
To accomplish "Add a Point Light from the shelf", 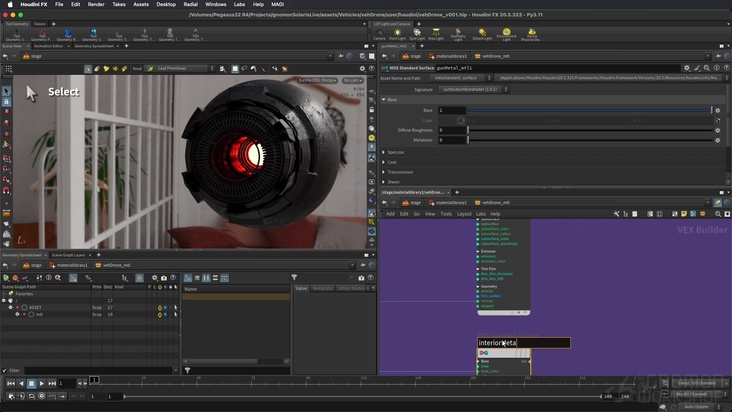I will [x=397, y=34].
